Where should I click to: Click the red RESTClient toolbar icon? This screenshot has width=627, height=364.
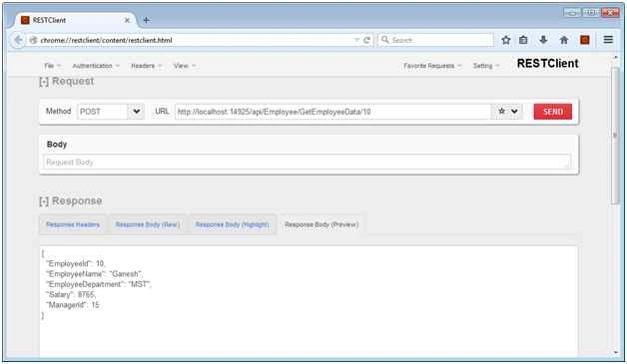[585, 40]
